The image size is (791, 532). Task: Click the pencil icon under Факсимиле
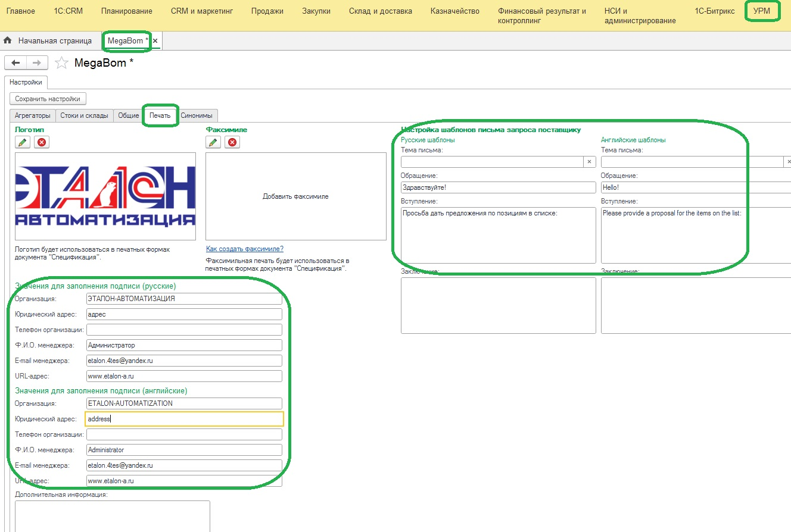pyautogui.click(x=213, y=142)
